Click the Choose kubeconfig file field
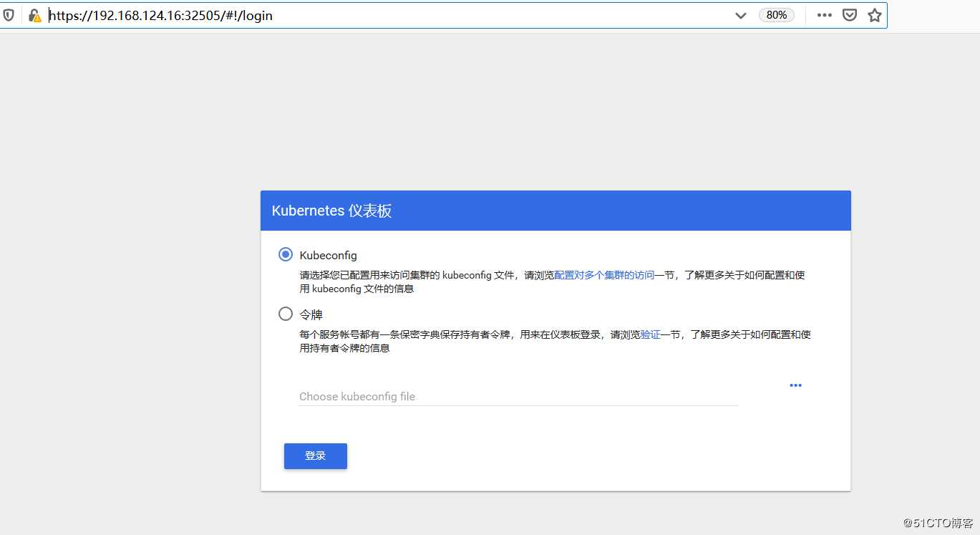The image size is (980, 535). (518, 396)
